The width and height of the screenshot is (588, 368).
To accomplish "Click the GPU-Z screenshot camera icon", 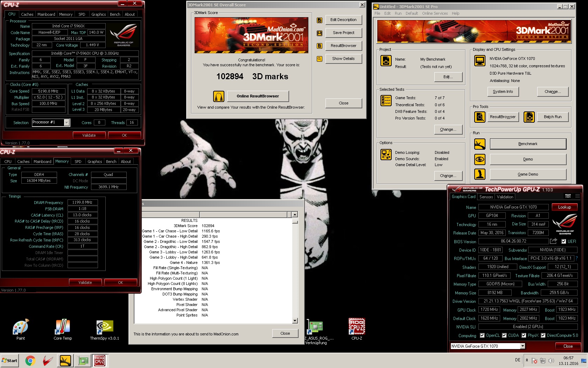I will 568,196.
